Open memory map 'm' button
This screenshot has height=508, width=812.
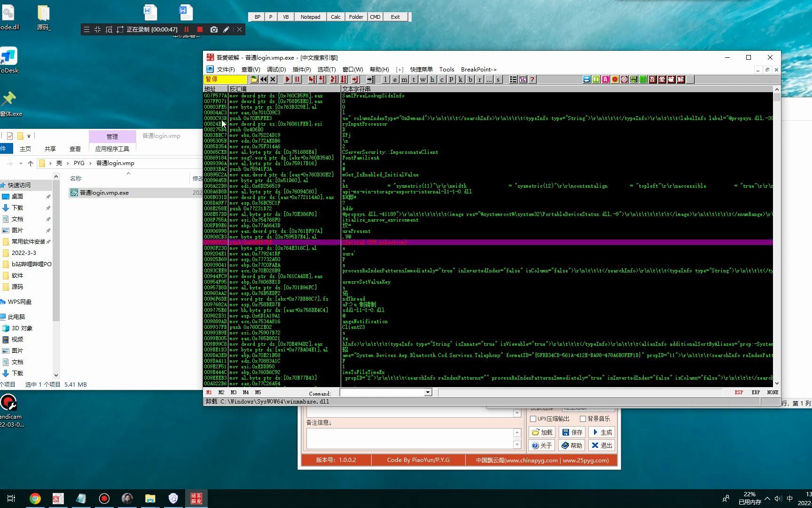(x=404, y=79)
